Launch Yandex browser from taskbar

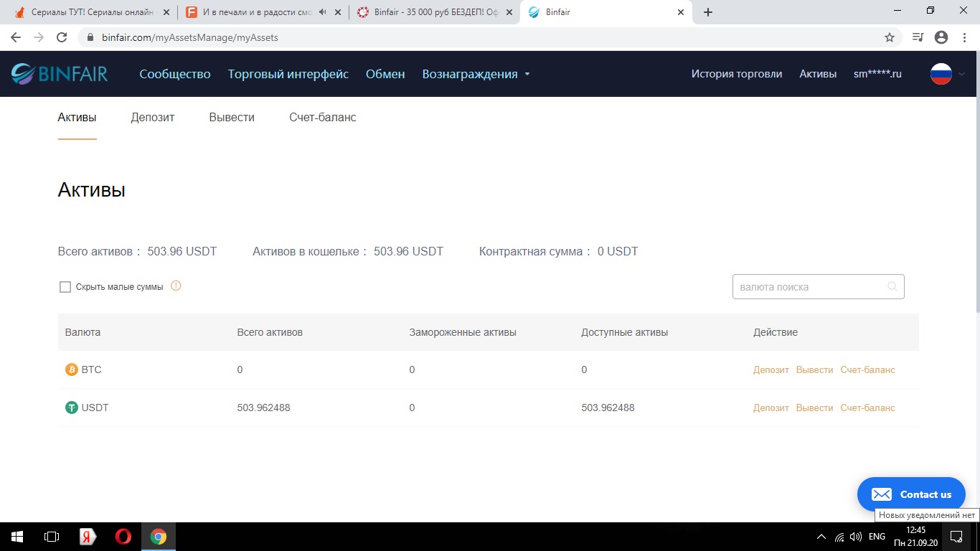[88, 537]
